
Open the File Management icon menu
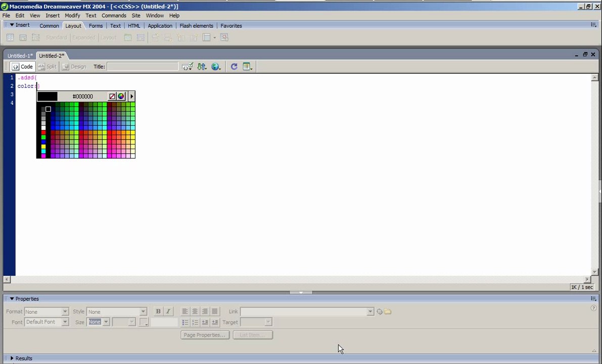pyautogui.click(x=202, y=66)
